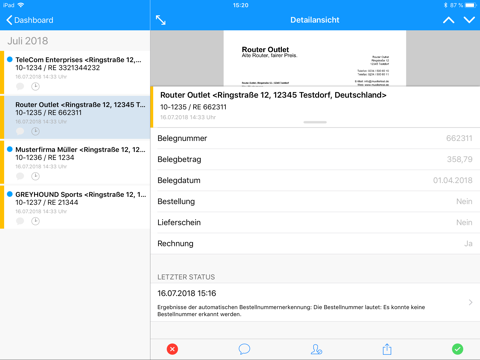This screenshot has width=480, height=360.
Task: Tap clock icon on Router Outlet entry
Action: (35, 131)
